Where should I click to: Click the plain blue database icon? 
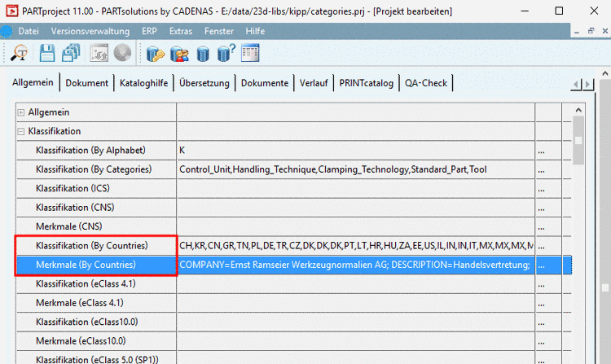203,53
